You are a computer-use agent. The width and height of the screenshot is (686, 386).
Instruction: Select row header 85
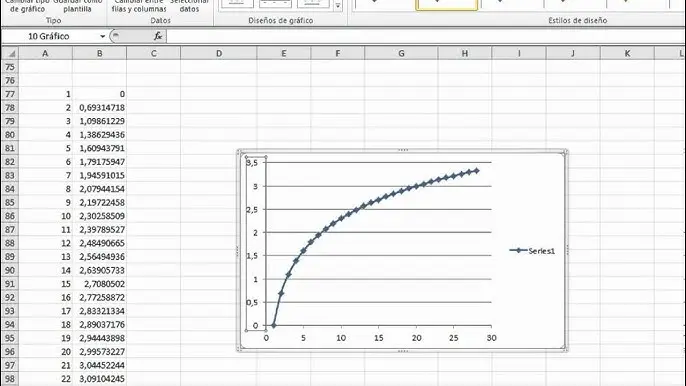click(x=10, y=203)
